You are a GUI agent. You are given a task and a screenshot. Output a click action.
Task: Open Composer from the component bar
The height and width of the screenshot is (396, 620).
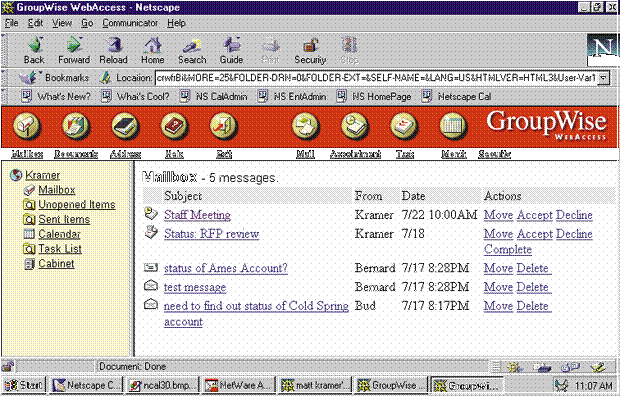(598, 367)
